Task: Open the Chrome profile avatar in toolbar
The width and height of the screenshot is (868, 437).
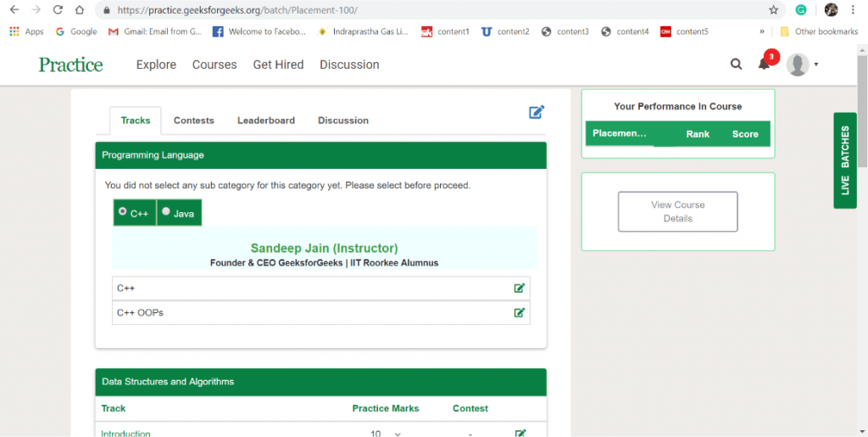Action: pyautogui.click(x=831, y=10)
